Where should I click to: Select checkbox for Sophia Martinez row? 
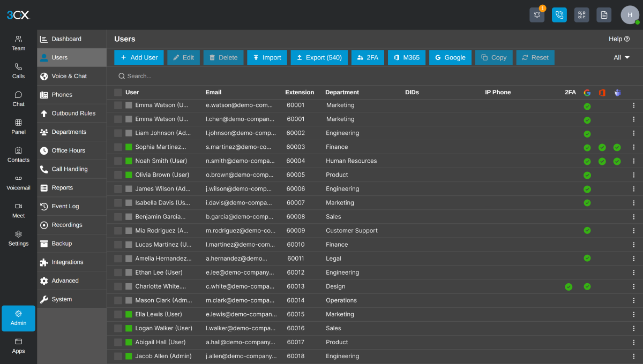pos(118,147)
